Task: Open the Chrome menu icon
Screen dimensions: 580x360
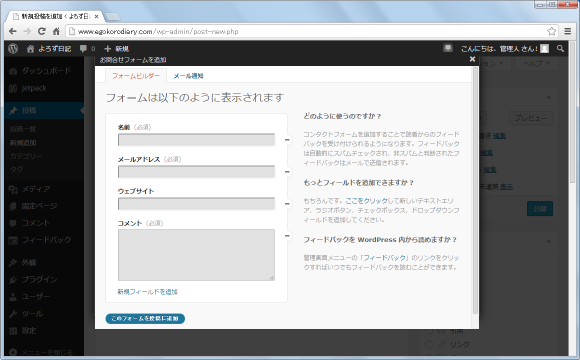Action: [x=568, y=31]
